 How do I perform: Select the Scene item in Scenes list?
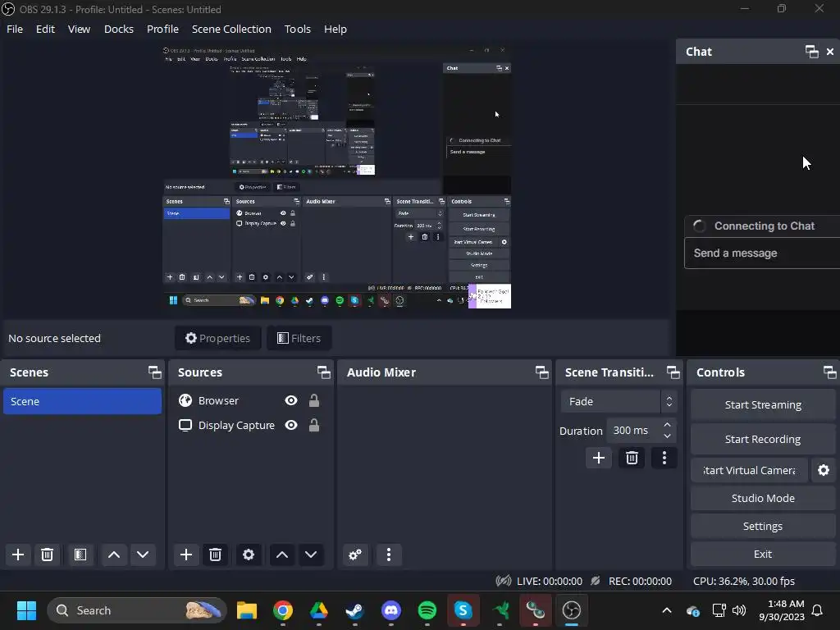tap(82, 401)
